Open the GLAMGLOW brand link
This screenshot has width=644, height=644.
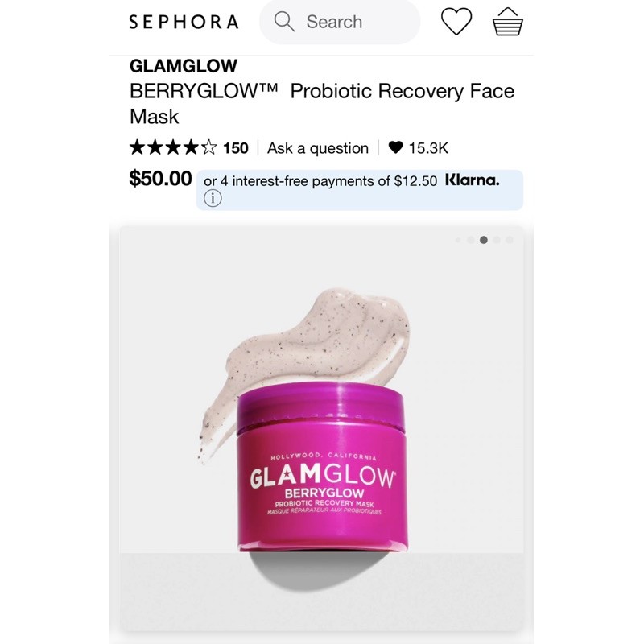(184, 66)
